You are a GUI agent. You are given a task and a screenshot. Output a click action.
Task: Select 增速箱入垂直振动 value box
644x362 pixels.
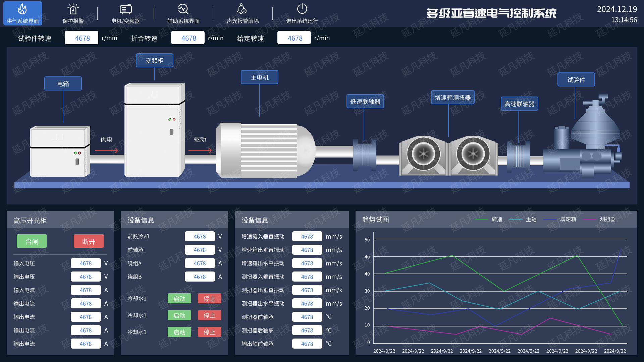[307, 236]
